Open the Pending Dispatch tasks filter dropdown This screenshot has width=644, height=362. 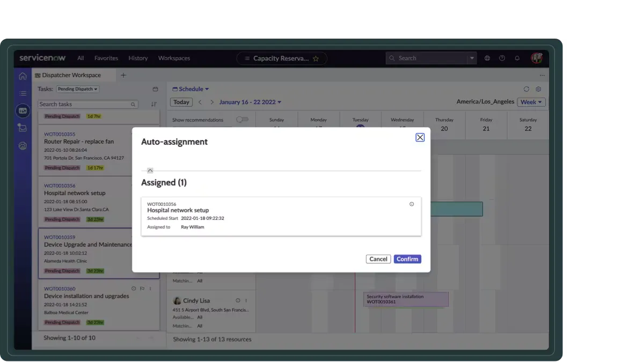[78, 89]
